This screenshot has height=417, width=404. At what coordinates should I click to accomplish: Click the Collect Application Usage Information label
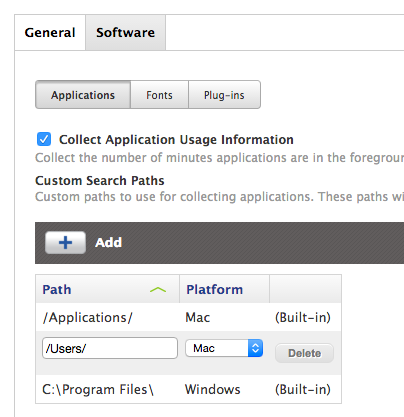[176, 140]
